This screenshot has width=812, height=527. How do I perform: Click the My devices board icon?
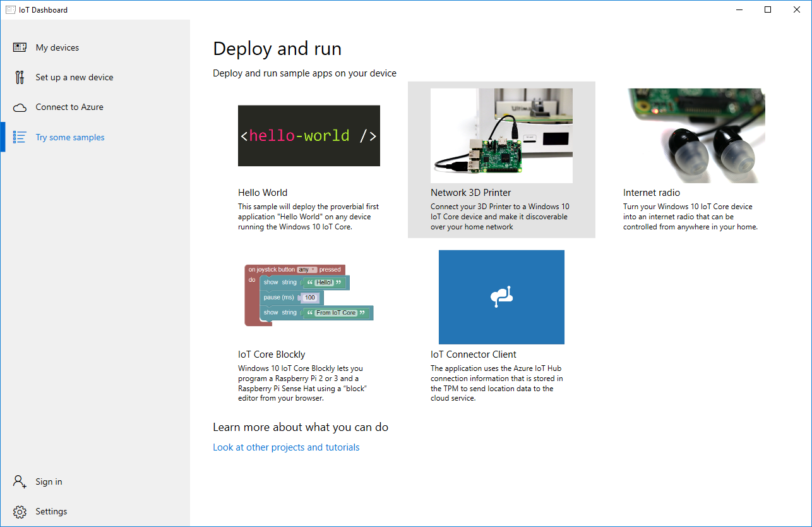click(x=20, y=47)
